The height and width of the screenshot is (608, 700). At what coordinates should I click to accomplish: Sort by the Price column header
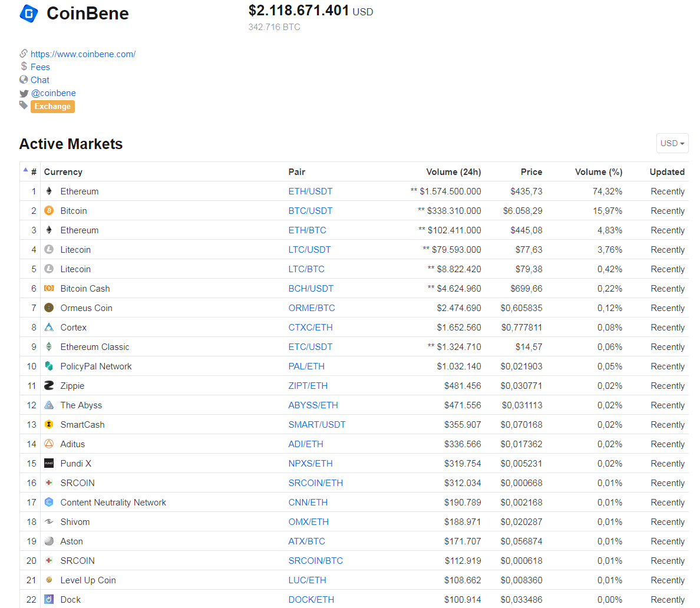click(531, 172)
